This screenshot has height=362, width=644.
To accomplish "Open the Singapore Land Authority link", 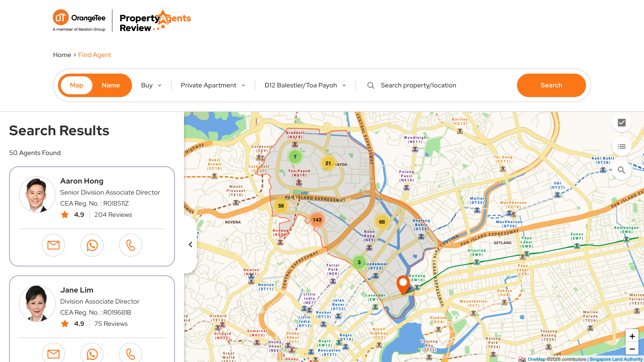I will (616, 359).
